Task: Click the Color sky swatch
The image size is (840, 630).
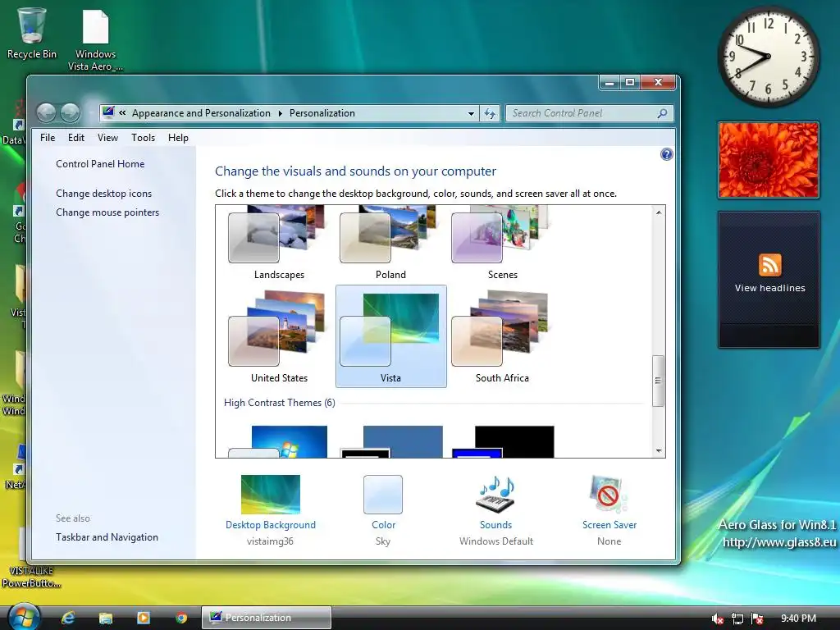Action: (383, 495)
